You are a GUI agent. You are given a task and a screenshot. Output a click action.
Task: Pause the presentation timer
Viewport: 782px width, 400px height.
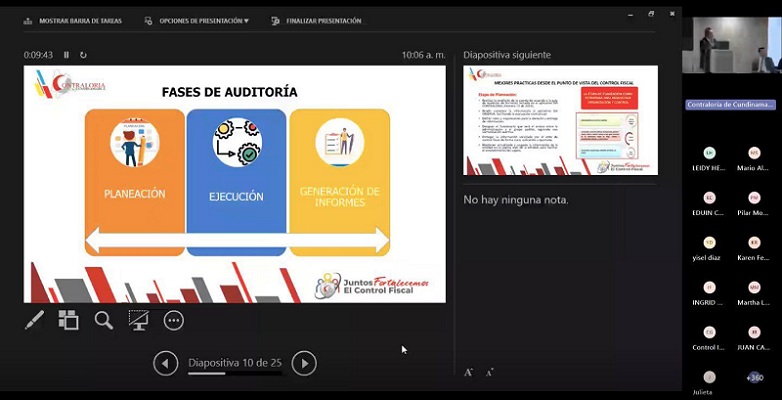coord(66,55)
